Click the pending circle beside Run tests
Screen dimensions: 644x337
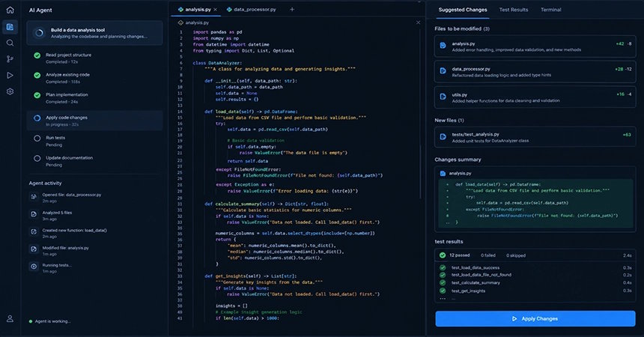37,138
